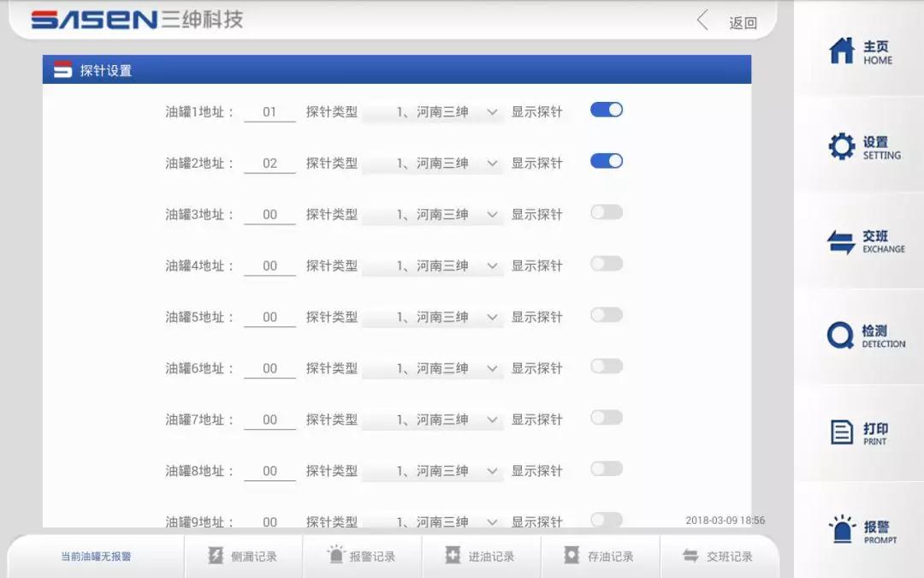Edit 油罐2地址 field showing 02
This screenshot has height=578, width=924.
pos(269,164)
